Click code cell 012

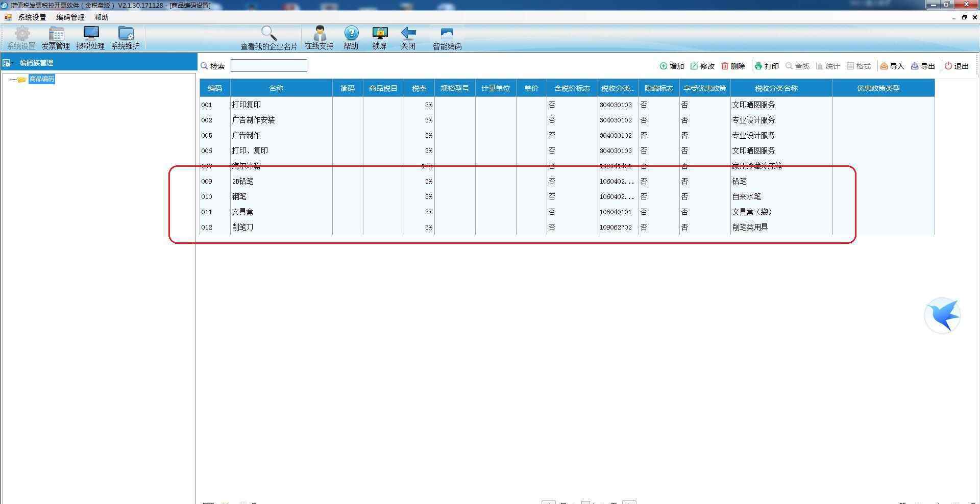pyautogui.click(x=215, y=227)
